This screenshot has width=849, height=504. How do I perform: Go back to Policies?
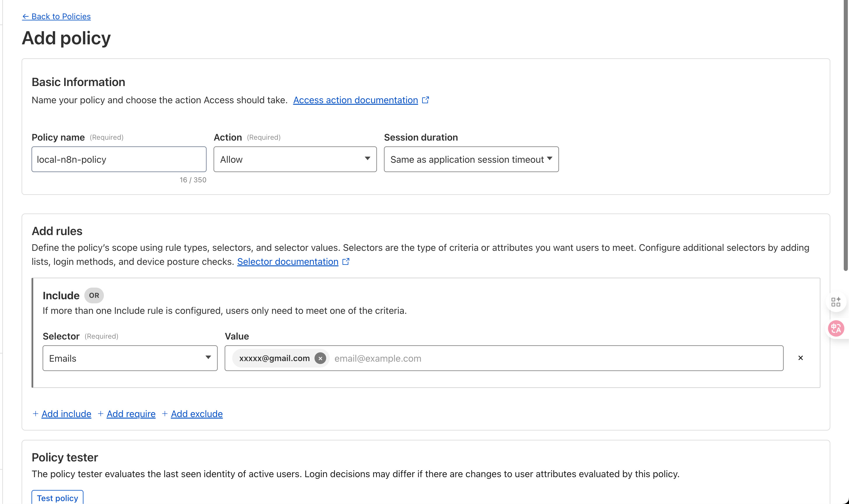click(x=56, y=16)
